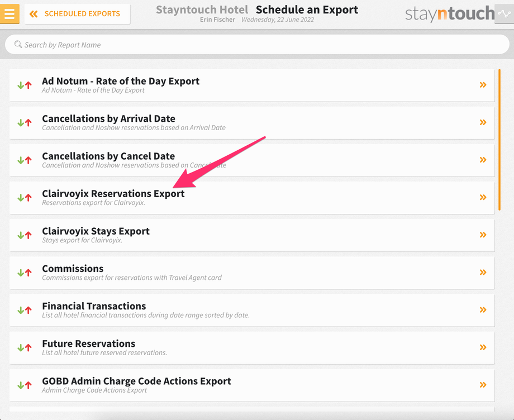Click the orange list scrollbar
The width and height of the screenshot is (514, 420).
point(499,140)
